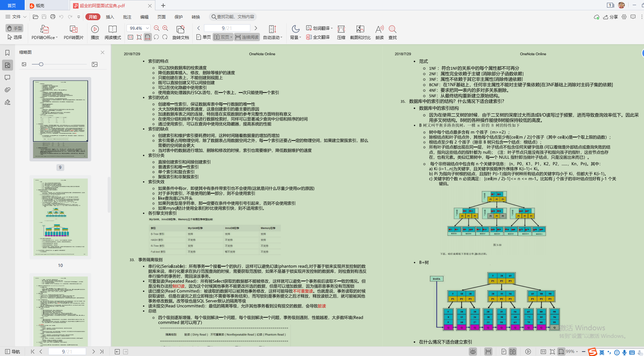This screenshot has height=356, width=644.
Task: Click the 分享 share button
Action: click(x=611, y=17)
